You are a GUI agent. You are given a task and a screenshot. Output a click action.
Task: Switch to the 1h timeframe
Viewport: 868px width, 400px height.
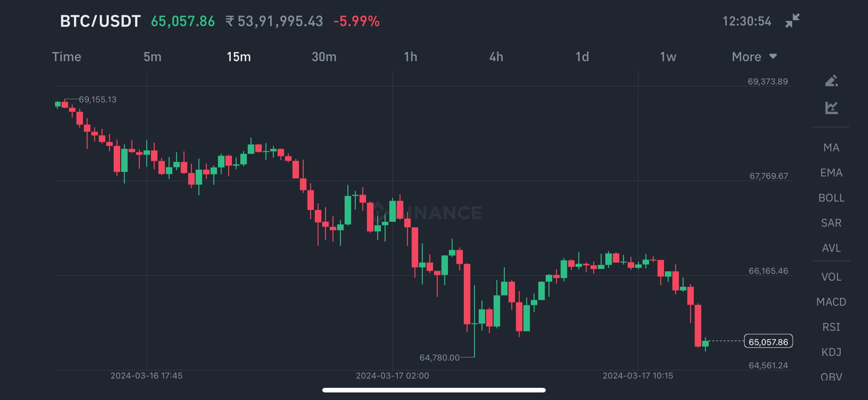pos(411,57)
